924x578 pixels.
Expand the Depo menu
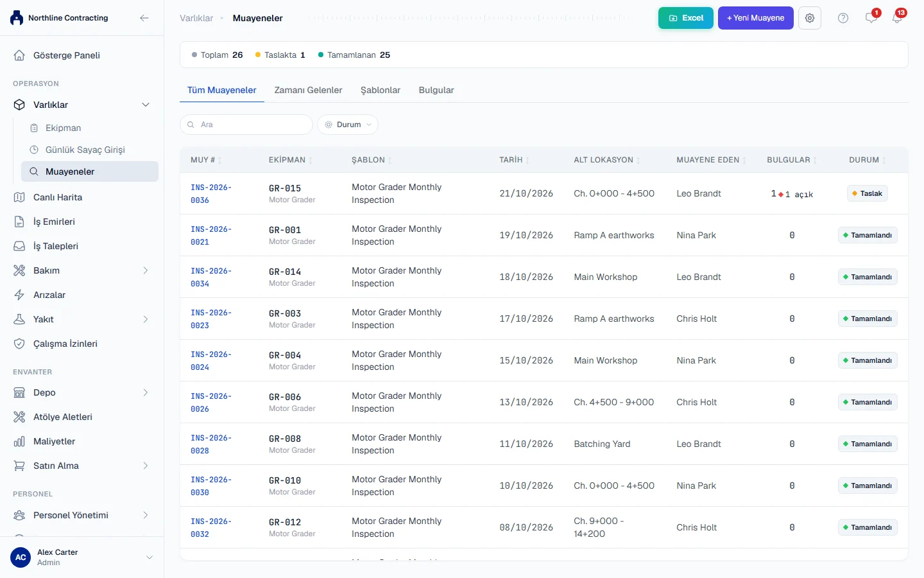[x=146, y=392]
